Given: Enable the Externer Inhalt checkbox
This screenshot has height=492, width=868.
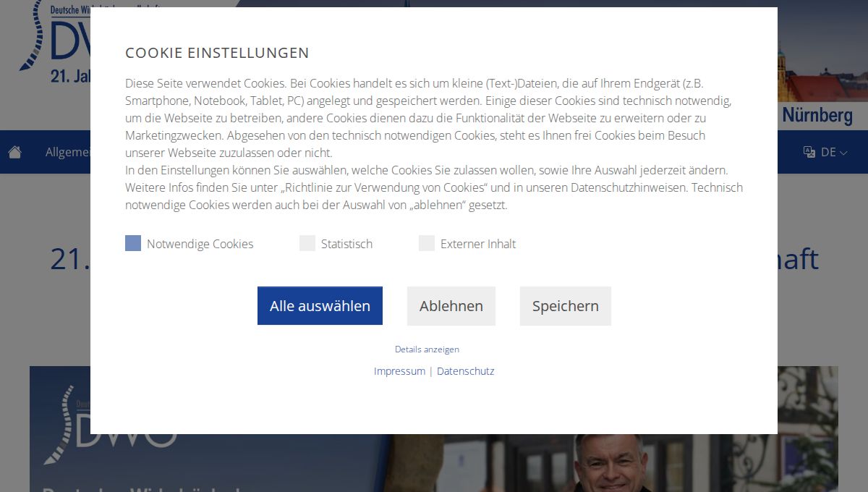Looking at the screenshot, I should coord(427,243).
